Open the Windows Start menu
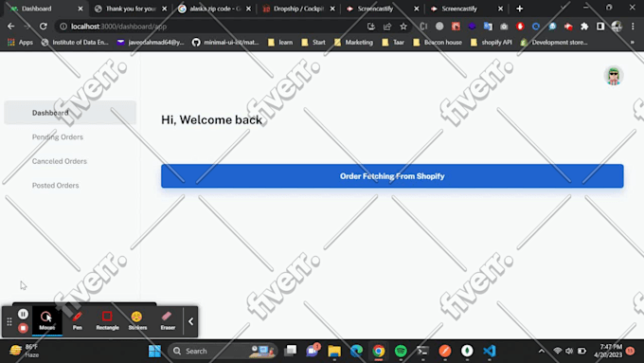The image size is (644, 363). pos(154,351)
